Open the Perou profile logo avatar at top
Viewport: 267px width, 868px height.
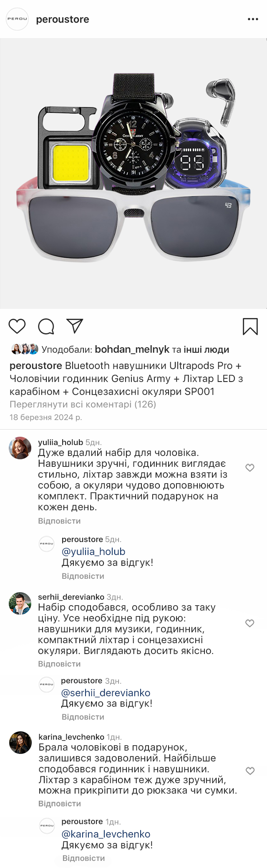click(17, 19)
